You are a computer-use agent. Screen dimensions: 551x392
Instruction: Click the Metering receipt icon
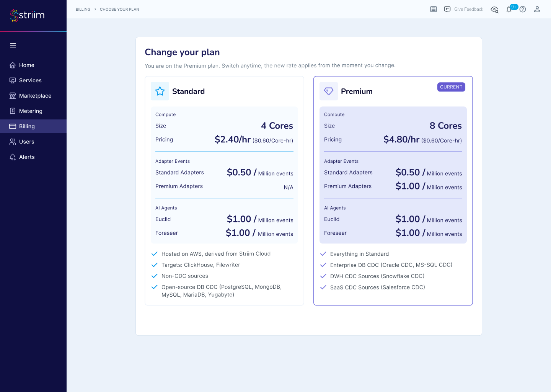[13, 111]
